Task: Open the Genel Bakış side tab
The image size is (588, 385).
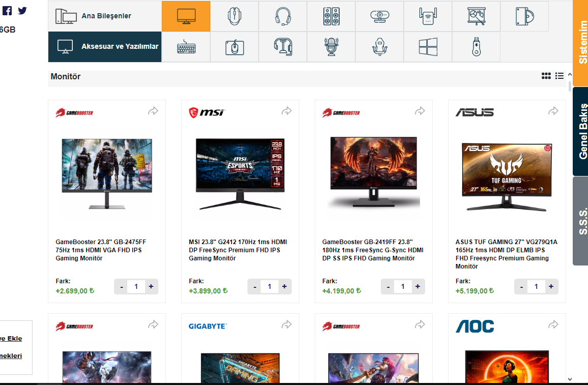Action: tap(580, 131)
